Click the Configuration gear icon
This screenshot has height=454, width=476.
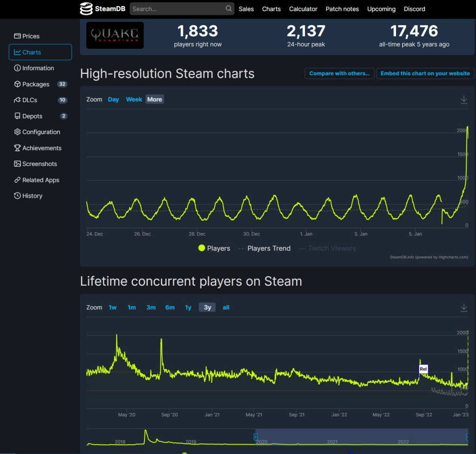pyautogui.click(x=17, y=132)
